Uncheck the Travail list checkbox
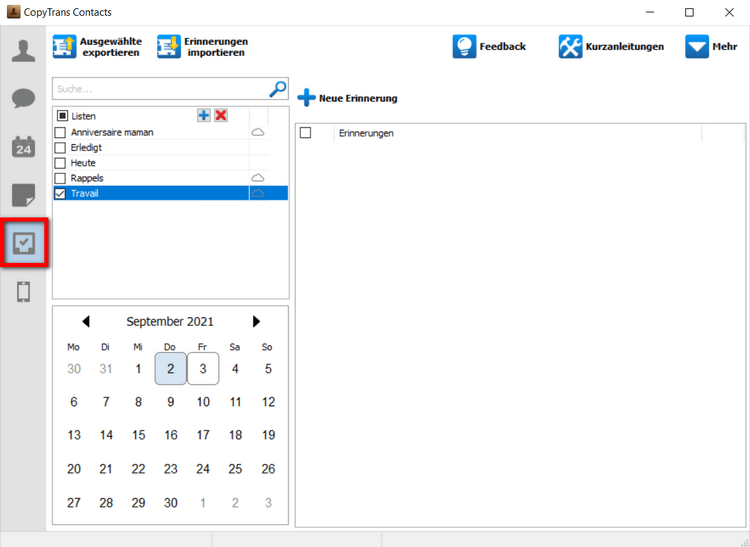Image resolution: width=750 pixels, height=547 pixels. [60, 194]
